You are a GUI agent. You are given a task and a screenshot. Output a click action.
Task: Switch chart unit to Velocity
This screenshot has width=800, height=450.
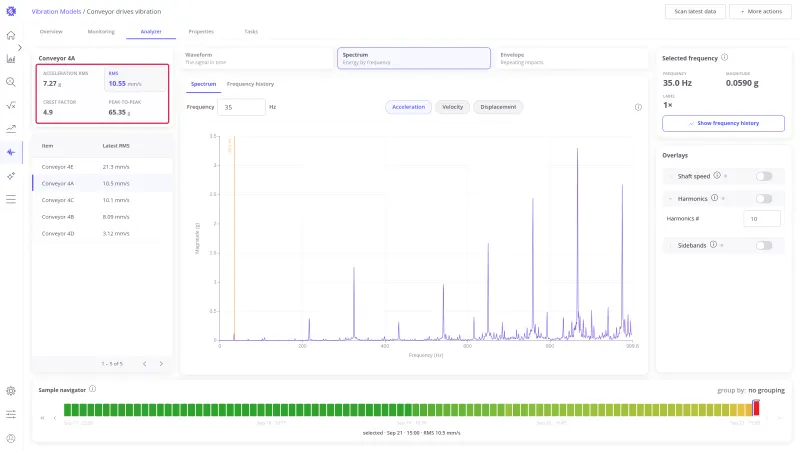(453, 107)
